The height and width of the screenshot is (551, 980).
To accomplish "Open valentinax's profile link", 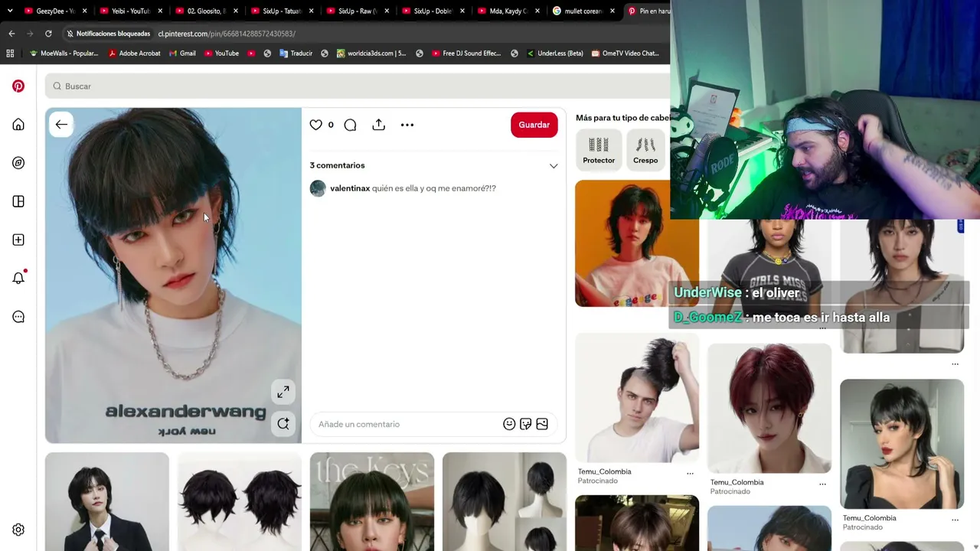I will click(350, 188).
